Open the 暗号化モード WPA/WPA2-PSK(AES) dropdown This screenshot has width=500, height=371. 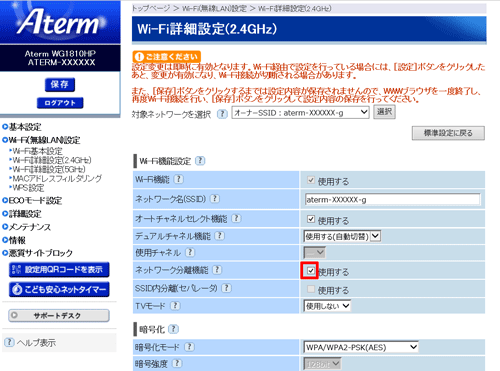click(x=361, y=347)
